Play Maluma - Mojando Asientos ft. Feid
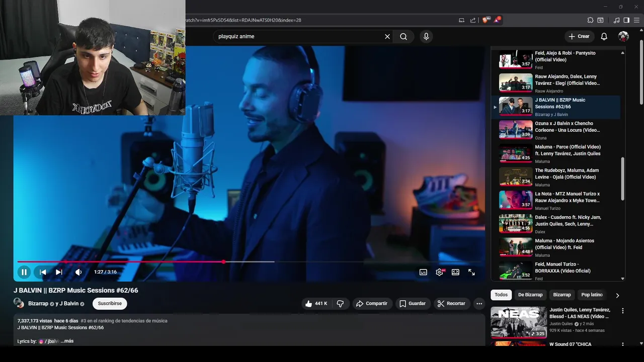This screenshot has width=644, height=362. click(x=556, y=248)
